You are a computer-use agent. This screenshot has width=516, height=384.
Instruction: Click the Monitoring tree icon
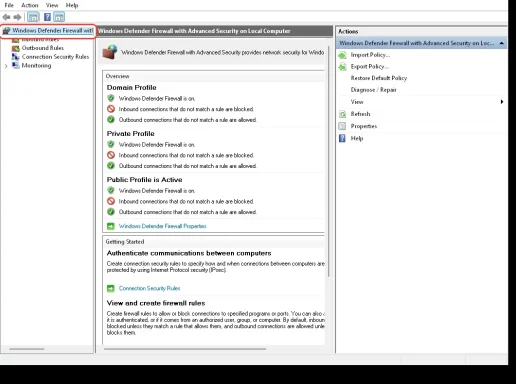16,65
